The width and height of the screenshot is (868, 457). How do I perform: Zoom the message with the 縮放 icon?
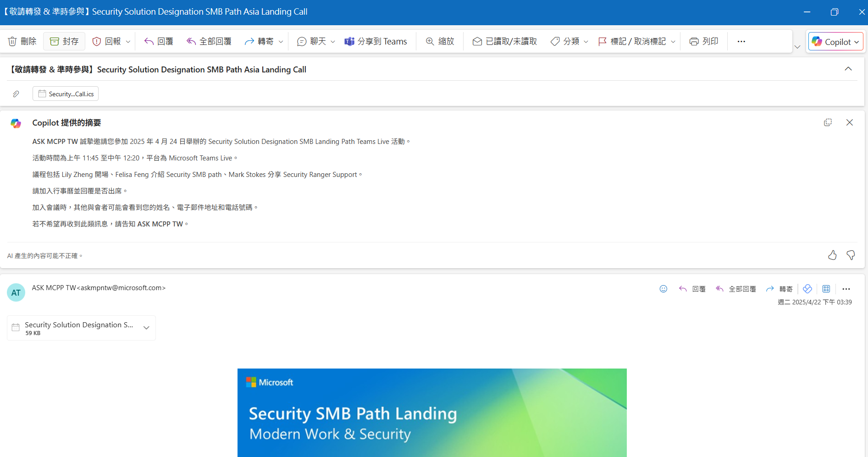pos(439,41)
